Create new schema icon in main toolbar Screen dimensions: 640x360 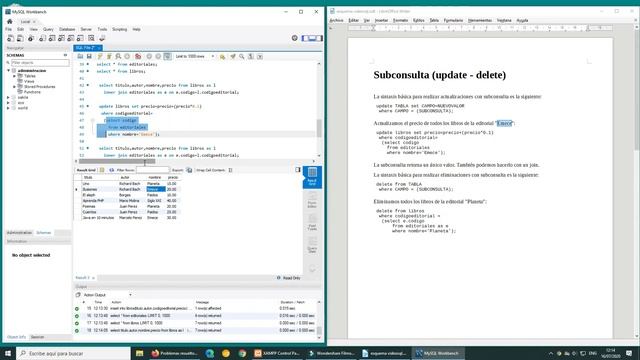(x=42, y=38)
